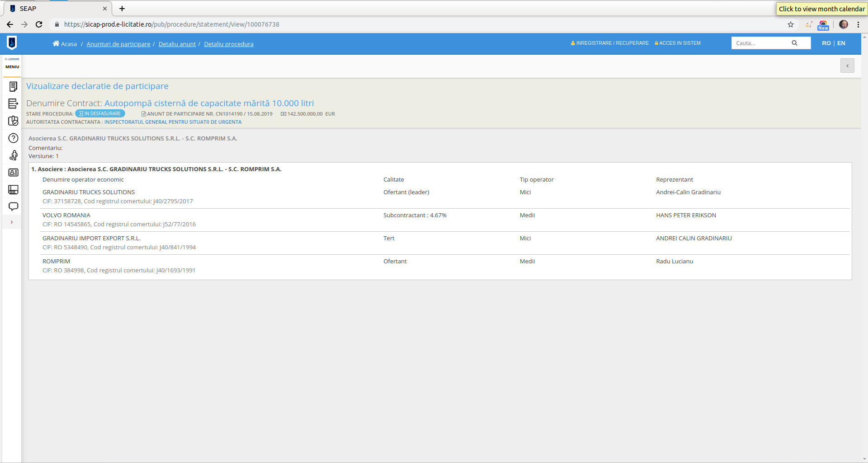Switch language to RO
The width and height of the screenshot is (868, 463).
[x=826, y=43]
